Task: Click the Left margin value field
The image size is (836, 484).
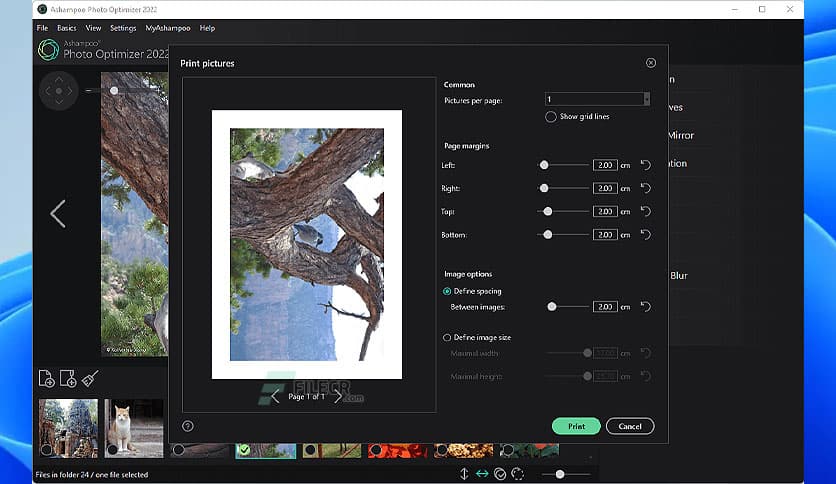Action: coord(605,165)
